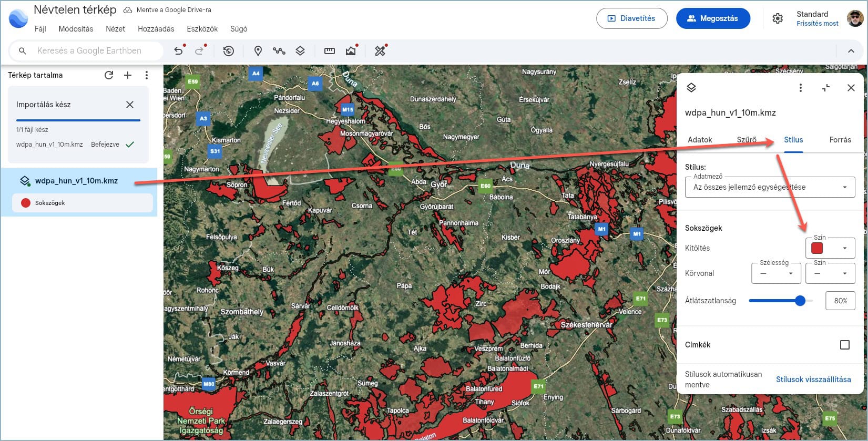Open the Módosítás menu
This screenshot has height=441, width=868.
(76, 29)
